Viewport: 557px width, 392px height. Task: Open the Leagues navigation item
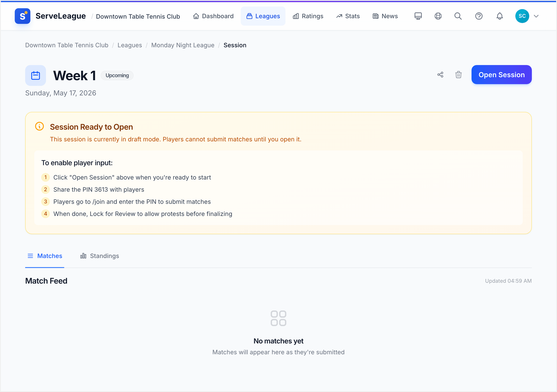point(263,16)
